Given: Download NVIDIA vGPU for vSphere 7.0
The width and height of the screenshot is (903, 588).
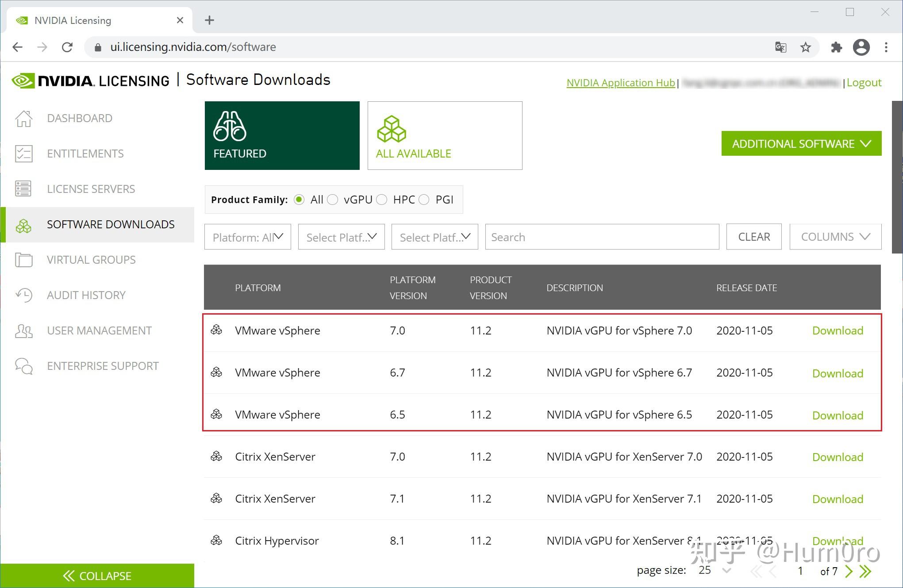Looking at the screenshot, I should click(837, 331).
